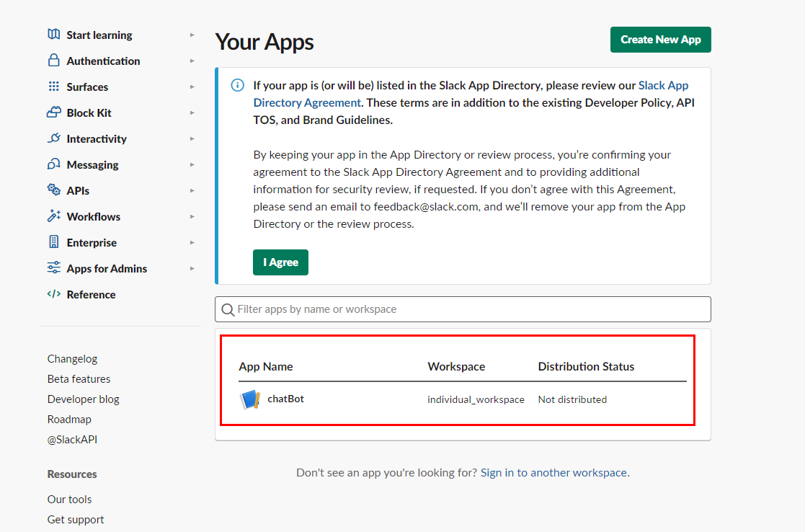Open the Developer blog link
The width and height of the screenshot is (805, 532).
point(83,399)
